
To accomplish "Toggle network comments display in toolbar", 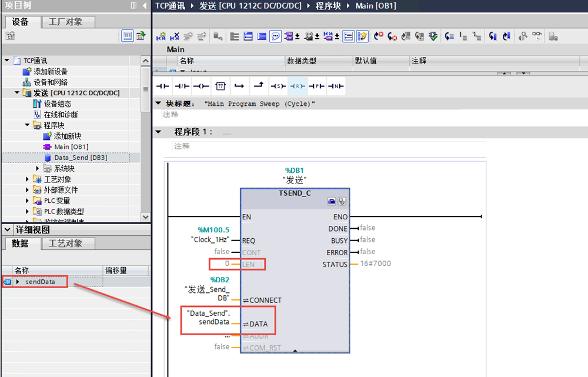I will [x=275, y=36].
